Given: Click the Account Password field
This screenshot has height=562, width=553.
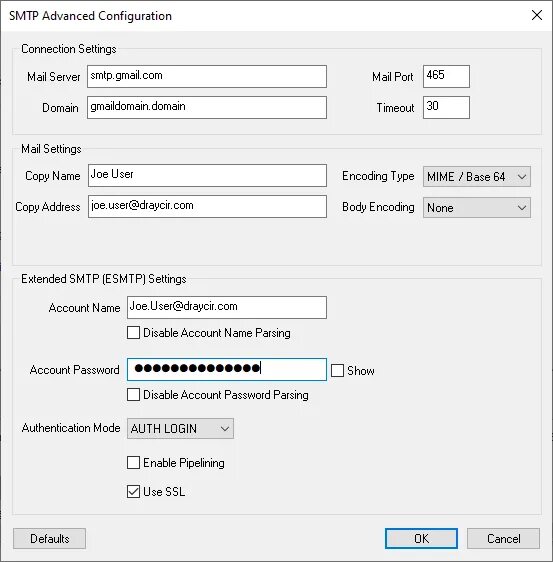Looking at the screenshot, I should coord(227,369).
